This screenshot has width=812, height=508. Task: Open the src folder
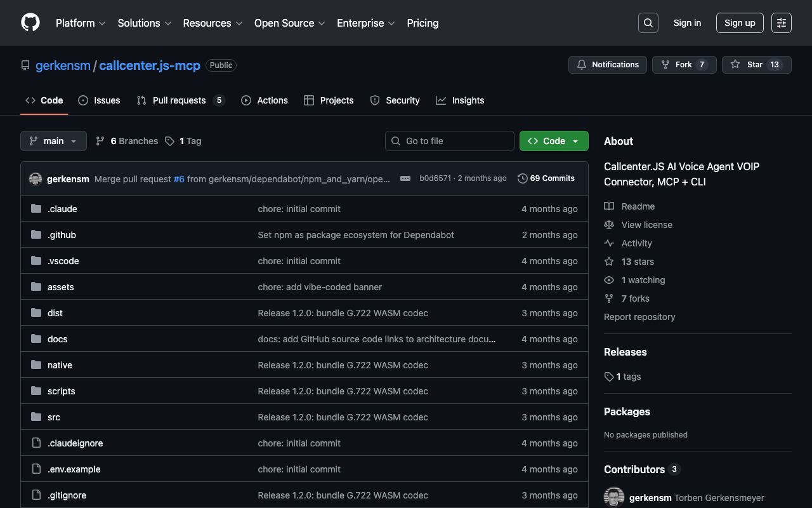click(x=54, y=417)
